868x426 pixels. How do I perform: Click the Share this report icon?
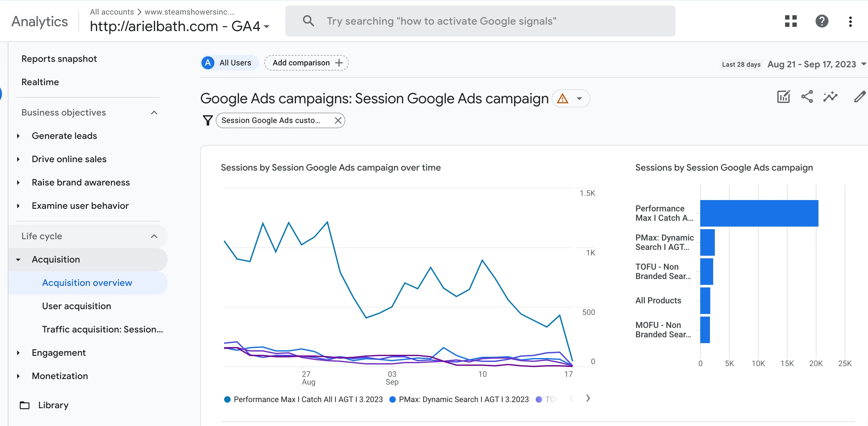pos(807,97)
